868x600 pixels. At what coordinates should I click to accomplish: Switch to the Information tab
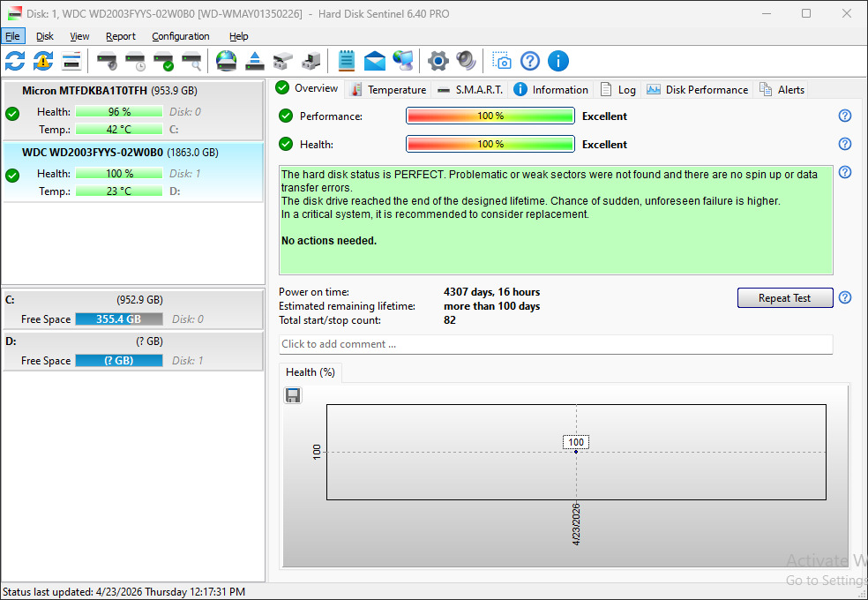550,90
